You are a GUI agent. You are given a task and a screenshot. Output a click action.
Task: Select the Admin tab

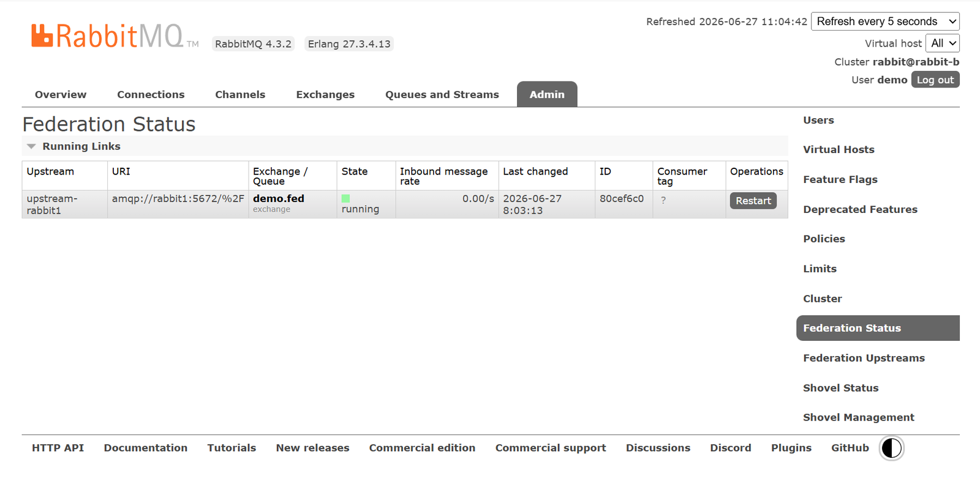click(x=547, y=94)
